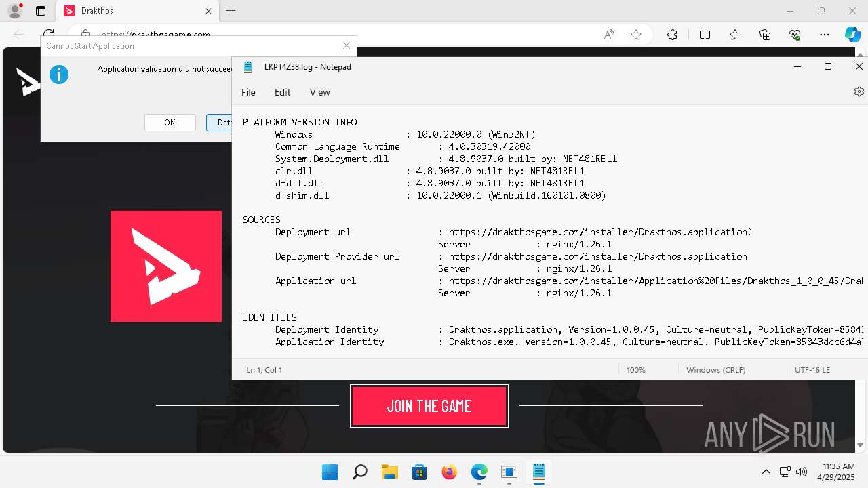Screen dimensions: 868x488
Task: Launch Firefox from taskbar
Action: [449, 472]
